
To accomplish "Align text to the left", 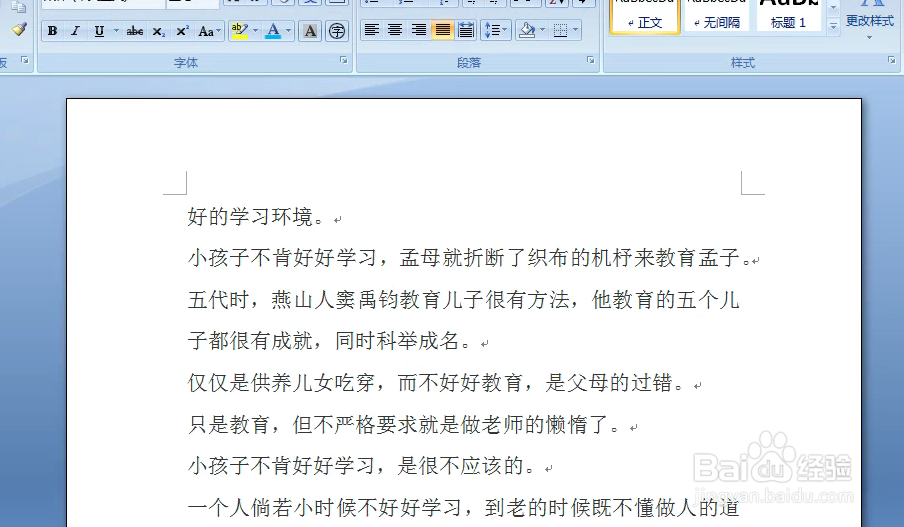I will click(x=372, y=30).
